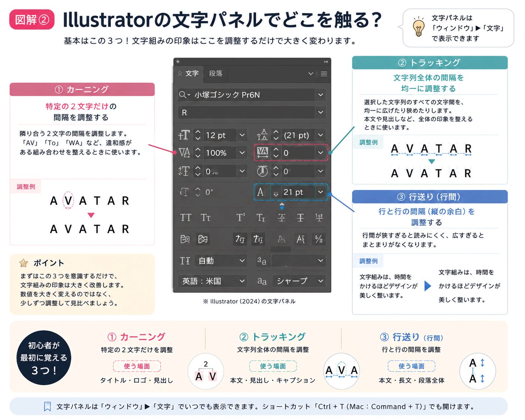
Task: Click the VA icon beside 100%
Action: pyautogui.click(x=184, y=153)
